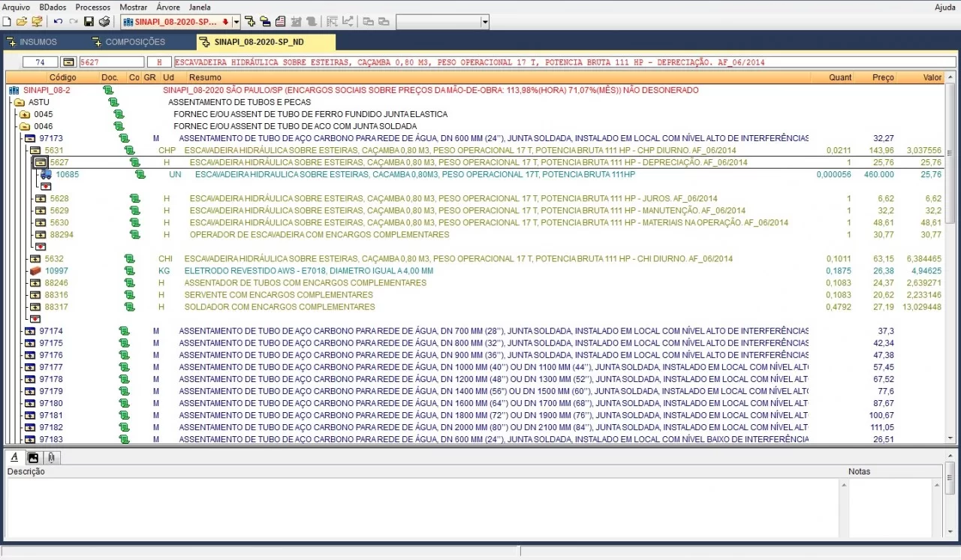Open the SINAPI_08-2020-SP database dropdown arrow
Screen dimensions: 961x560
pos(236,22)
